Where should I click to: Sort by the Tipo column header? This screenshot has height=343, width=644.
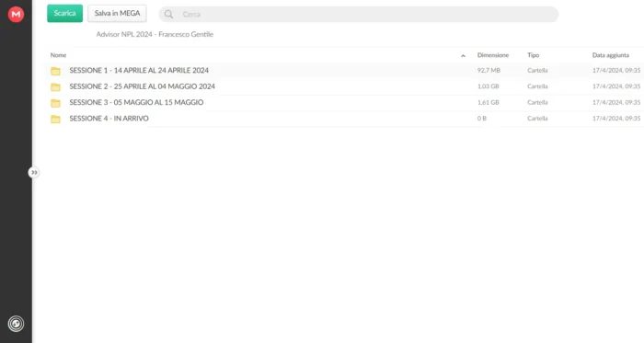pyautogui.click(x=533, y=55)
